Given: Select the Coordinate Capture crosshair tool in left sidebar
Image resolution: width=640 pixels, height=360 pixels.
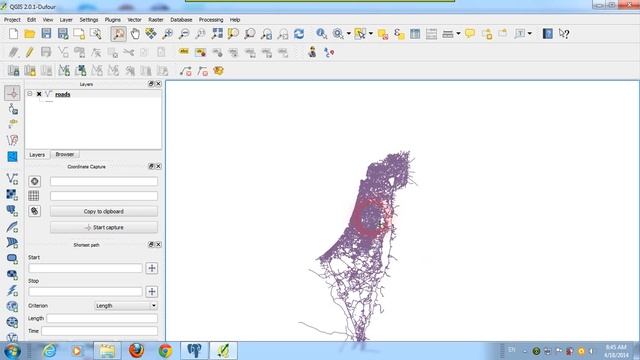Looking at the screenshot, I should pos(12,93).
